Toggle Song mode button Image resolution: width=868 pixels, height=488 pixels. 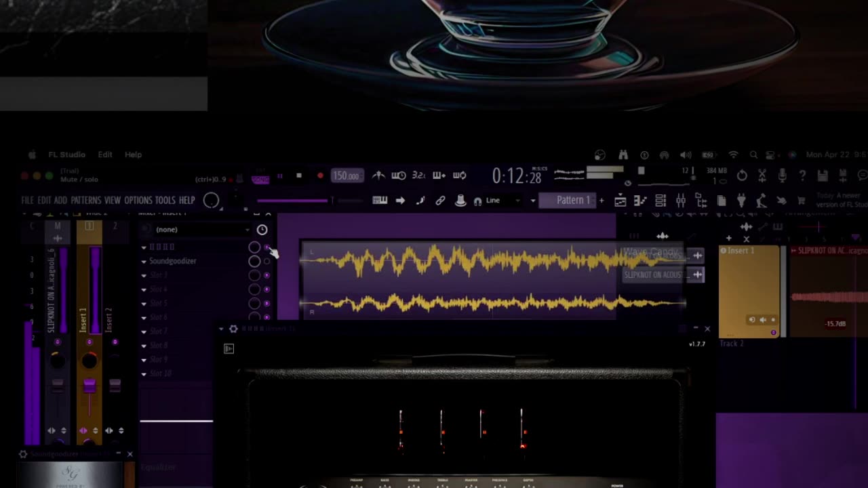[260, 179]
